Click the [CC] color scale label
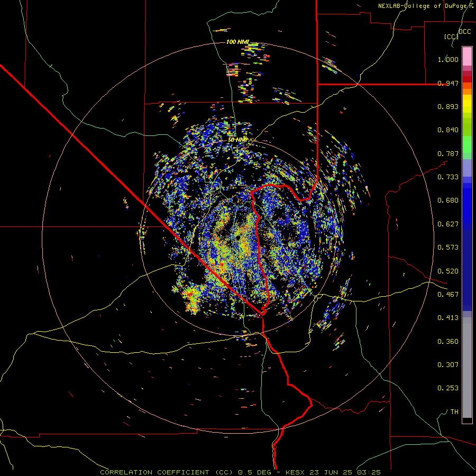The image size is (476, 476). pyautogui.click(x=451, y=36)
